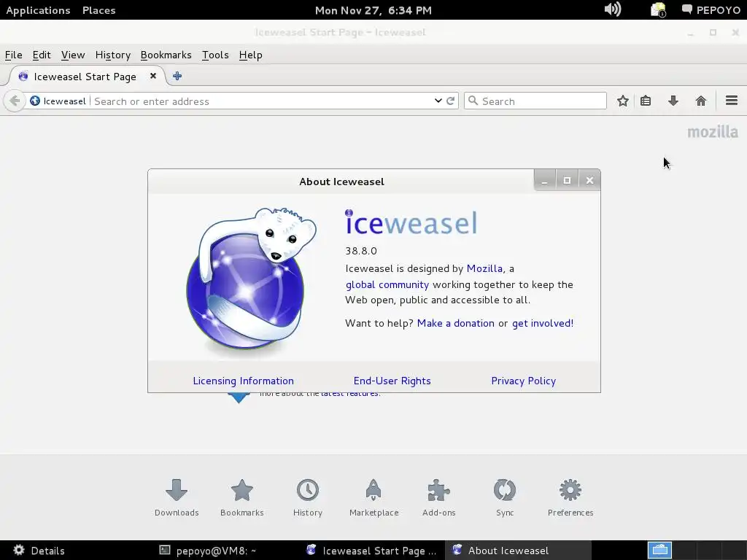Screen dimensions: 747x560
Task: Open History clock shortcut on start page
Action: (x=308, y=498)
